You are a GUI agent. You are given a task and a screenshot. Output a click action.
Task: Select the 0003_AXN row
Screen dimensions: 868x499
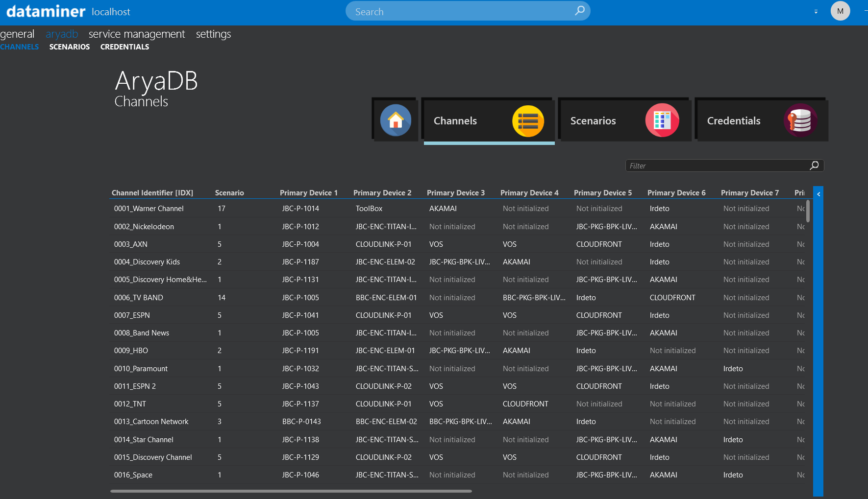[x=458, y=244]
